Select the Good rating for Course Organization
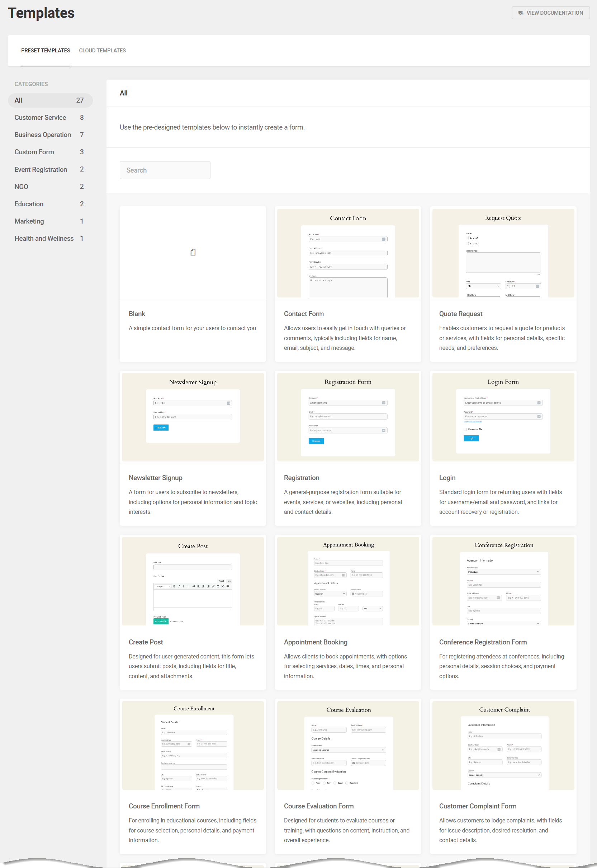 (x=335, y=783)
